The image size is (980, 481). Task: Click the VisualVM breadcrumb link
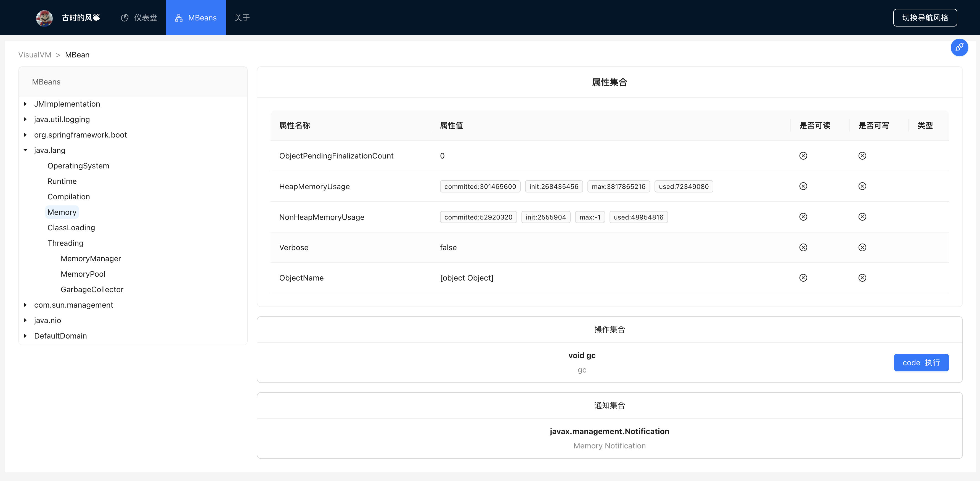click(x=35, y=55)
